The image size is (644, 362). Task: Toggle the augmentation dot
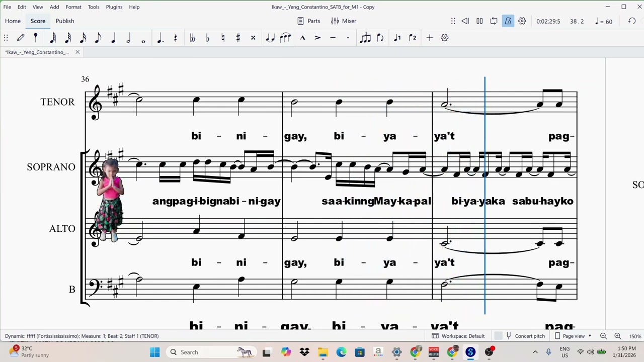(x=160, y=38)
